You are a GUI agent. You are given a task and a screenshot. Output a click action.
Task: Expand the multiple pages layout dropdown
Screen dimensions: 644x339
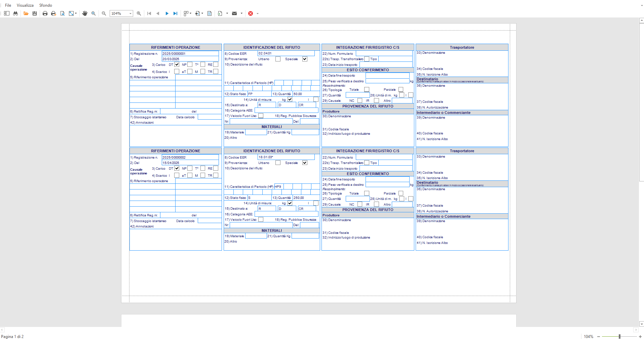(191, 13)
